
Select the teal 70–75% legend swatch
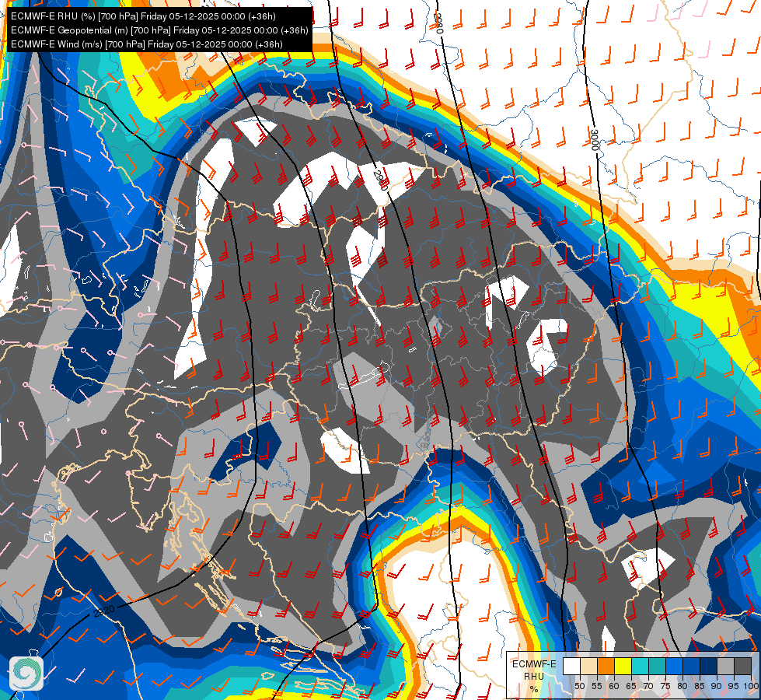(657, 666)
